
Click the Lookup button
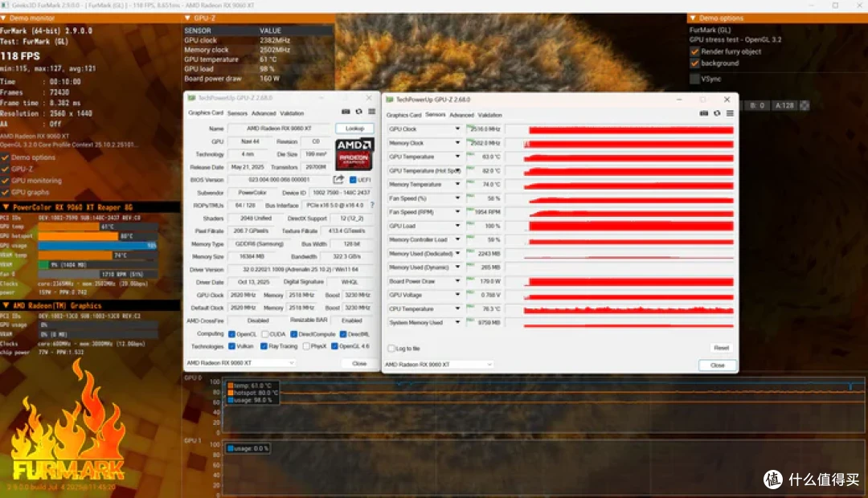(x=354, y=129)
